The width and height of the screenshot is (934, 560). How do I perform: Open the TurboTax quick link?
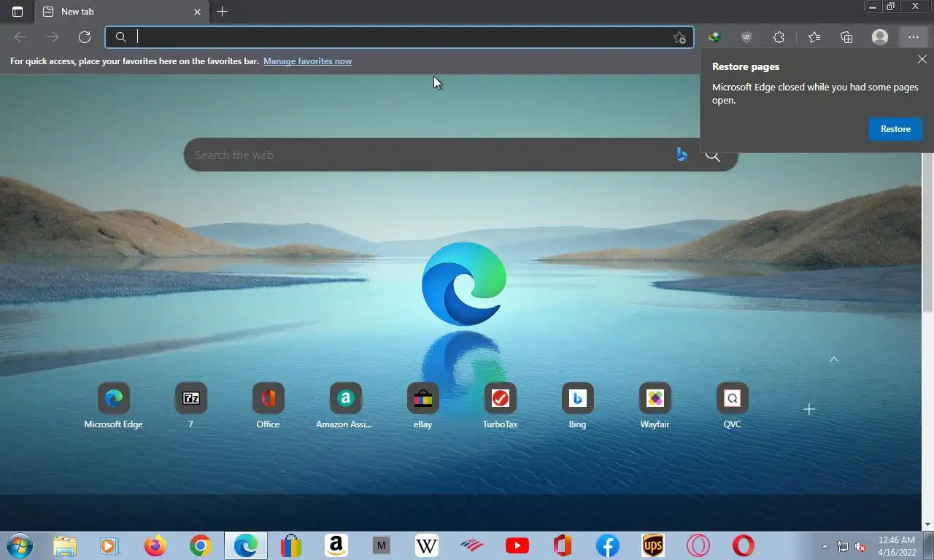pos(501,406)
